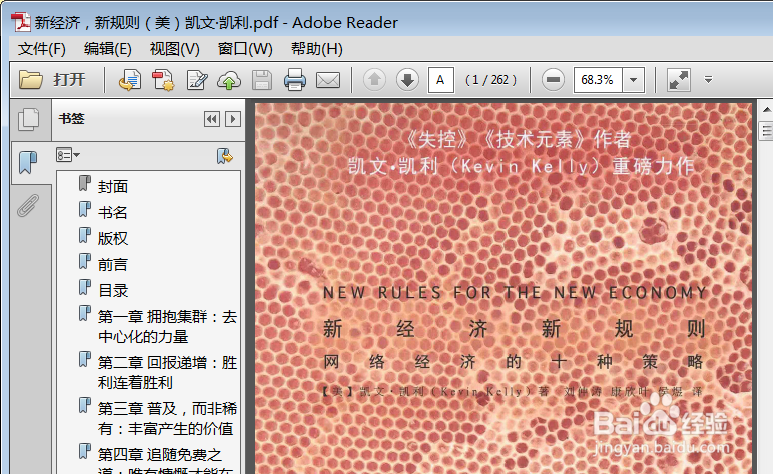
Task: Collapse the bookmarks panel with double arrow
Action: (x=212, y=119)
